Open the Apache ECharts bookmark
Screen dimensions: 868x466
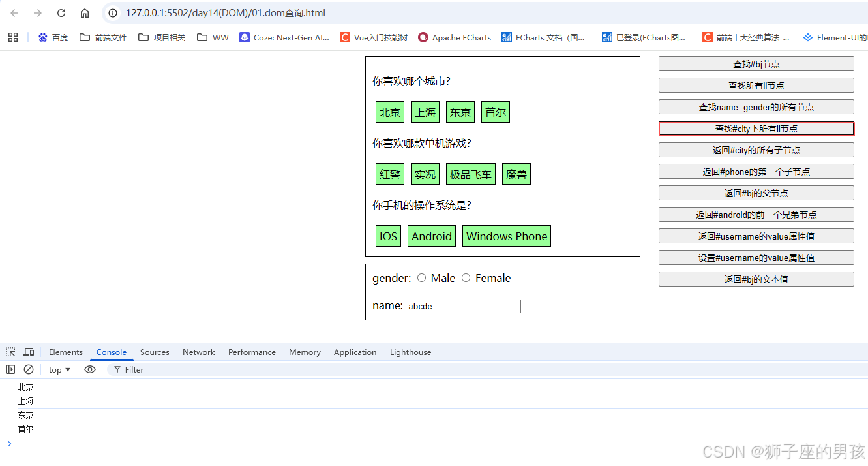pyautogui.click(x=455, y=37)
